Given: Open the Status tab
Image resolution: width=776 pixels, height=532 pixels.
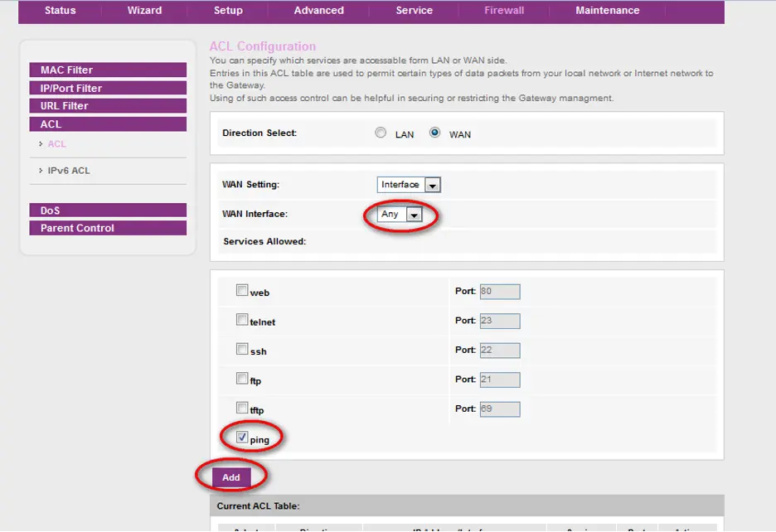Looking at the screenshot, I should 60,11.
